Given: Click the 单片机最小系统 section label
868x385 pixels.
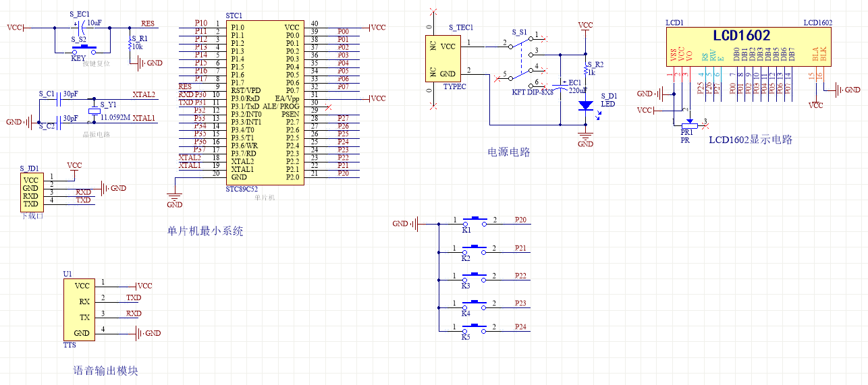Looking at the screenshot, I should coord(205,231).
